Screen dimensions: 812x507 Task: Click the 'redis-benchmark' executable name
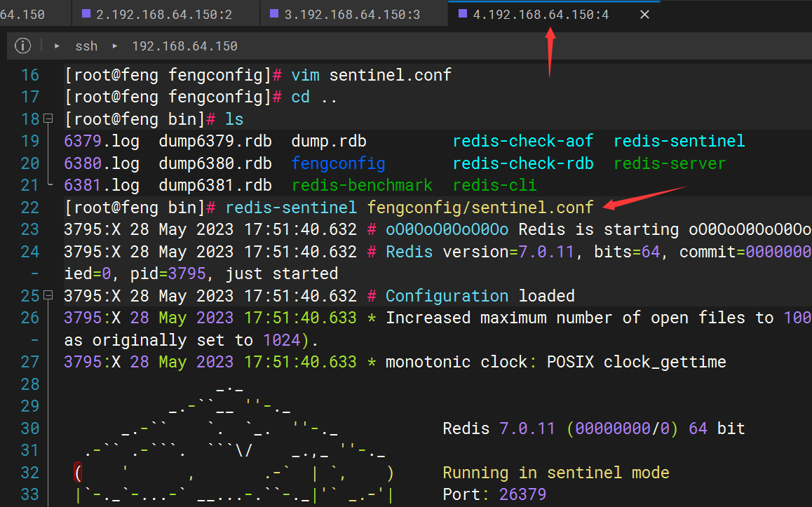click(362, 185)
